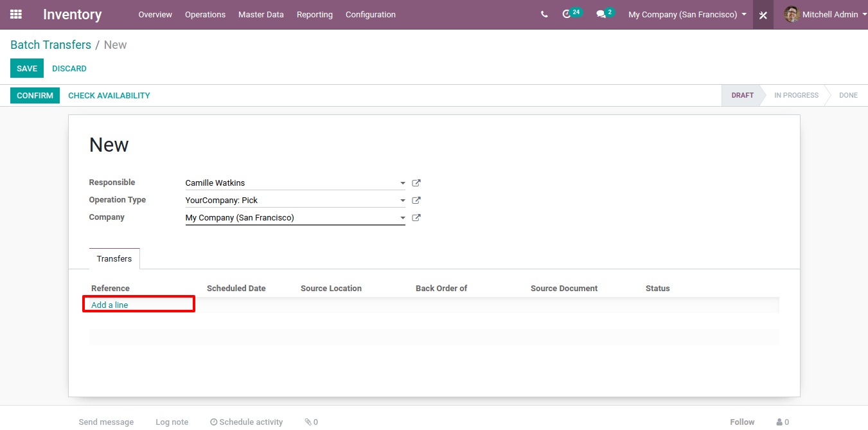Viewport: 868px width, 430px height.
Task: Open Operation Type record via external link icon
Action: (416, 200)
